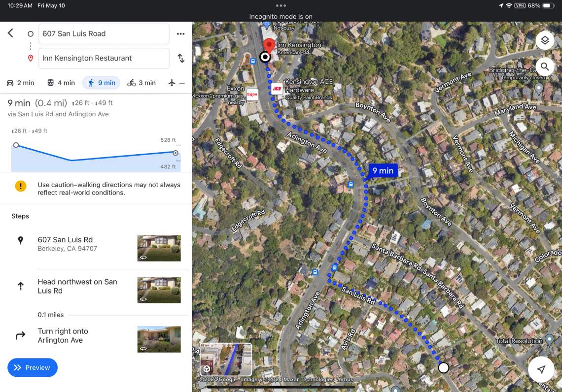Open the map layers button
Viewport: 562px width, 392px height.
tap(545, 40)
